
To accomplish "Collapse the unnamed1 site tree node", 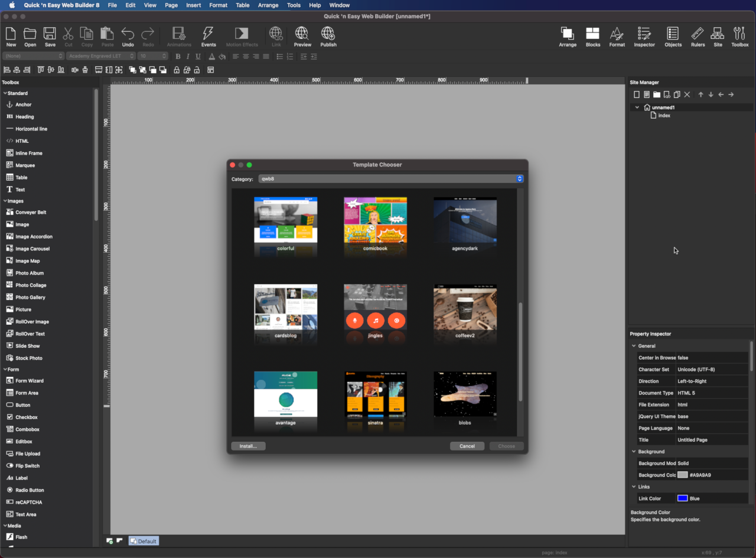I will point(637,107).
